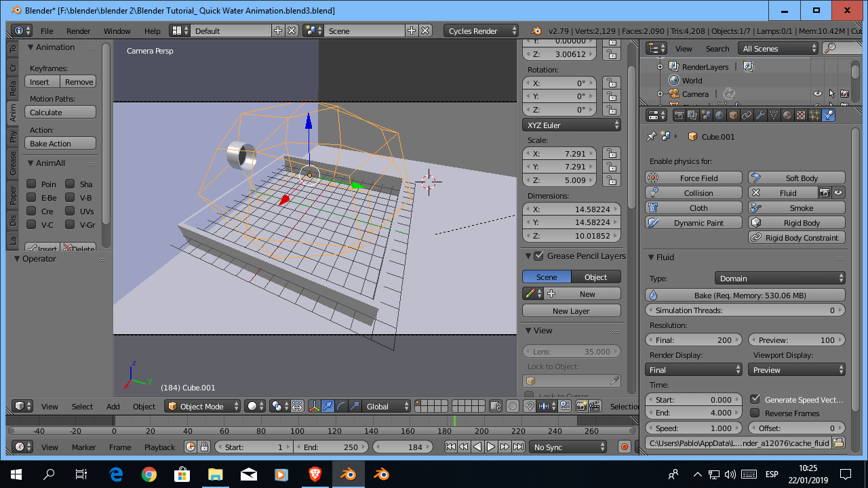Check the Poin checkbox in AnimAll
Viewport: 868px width, 488px height.
pos(31,184)
